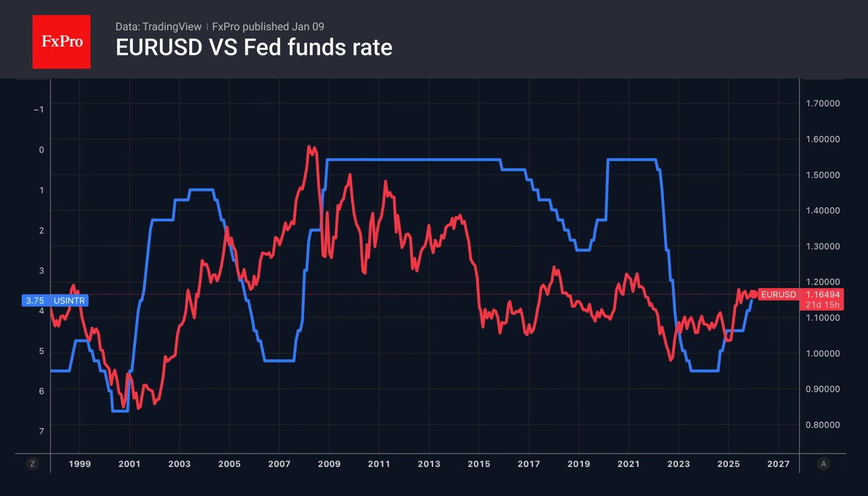This screenshot has height=496, width=868.
Task: Click the FxPro logo
Action: click(x=62, y=42)
